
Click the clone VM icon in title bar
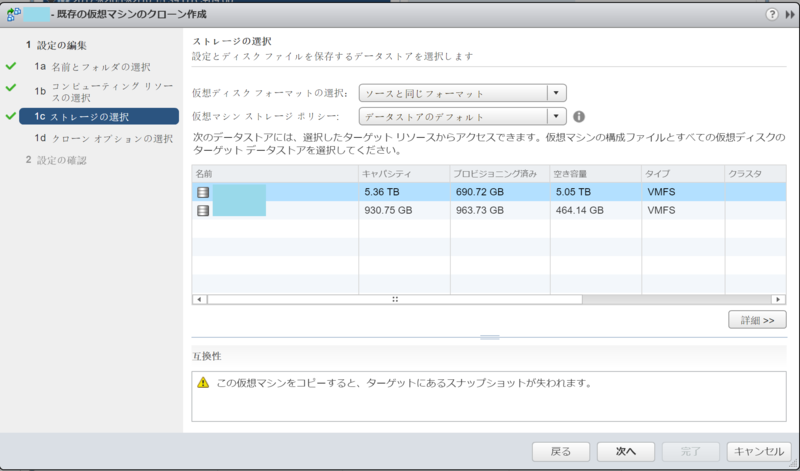(13, 14)
